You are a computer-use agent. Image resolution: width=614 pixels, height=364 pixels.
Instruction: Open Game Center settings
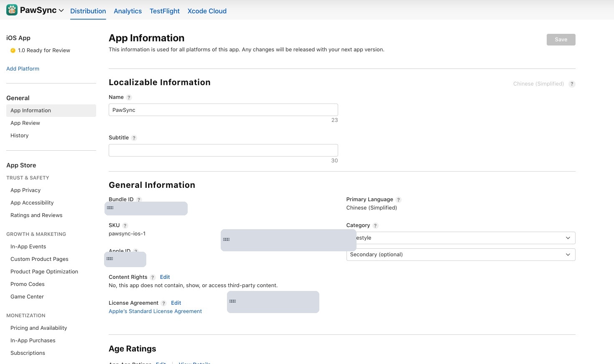pyautogui.click(x=27, y=297)
